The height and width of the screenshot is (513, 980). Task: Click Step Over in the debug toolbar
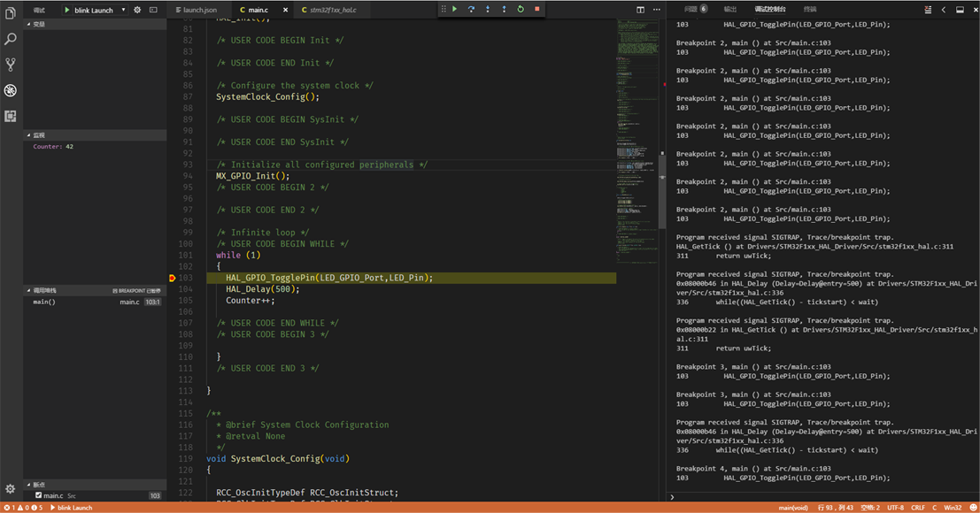471,10
